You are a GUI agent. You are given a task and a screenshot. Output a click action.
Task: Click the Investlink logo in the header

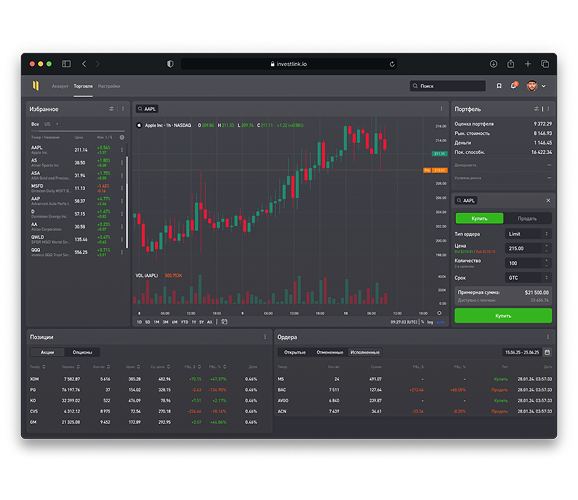click(x=36, y=86)
